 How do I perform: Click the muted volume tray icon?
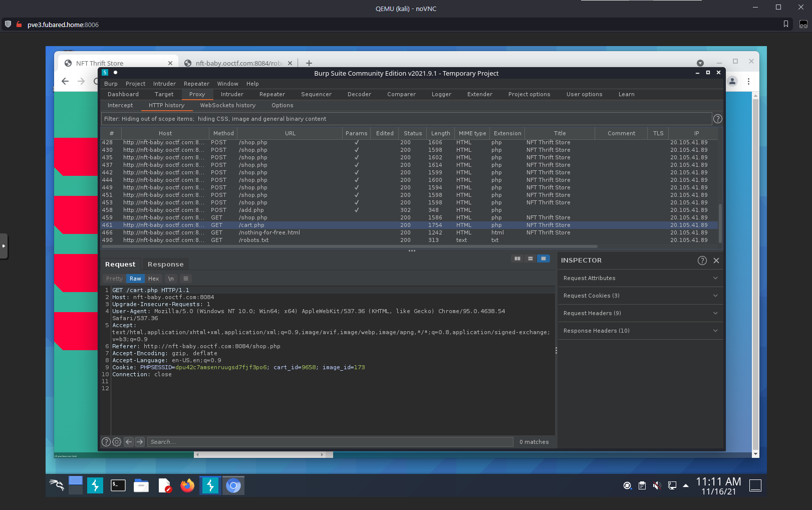[x=657, y=485]
